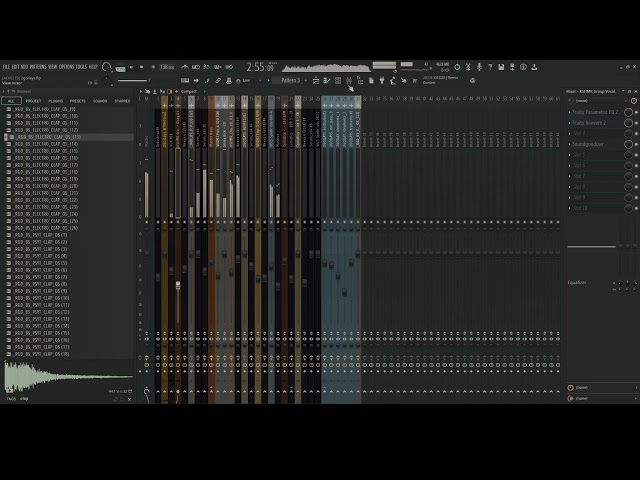Toggle Slot 6 enable LED

click(636, 165)
